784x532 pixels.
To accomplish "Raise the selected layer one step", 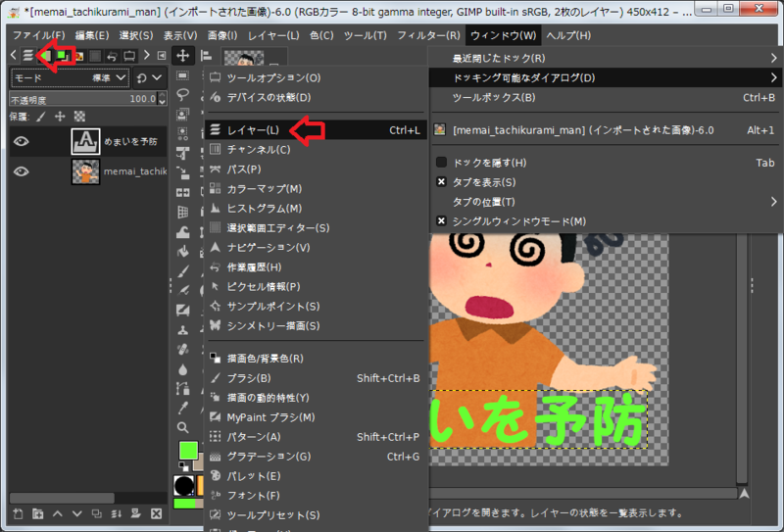I will coord(58,513).
